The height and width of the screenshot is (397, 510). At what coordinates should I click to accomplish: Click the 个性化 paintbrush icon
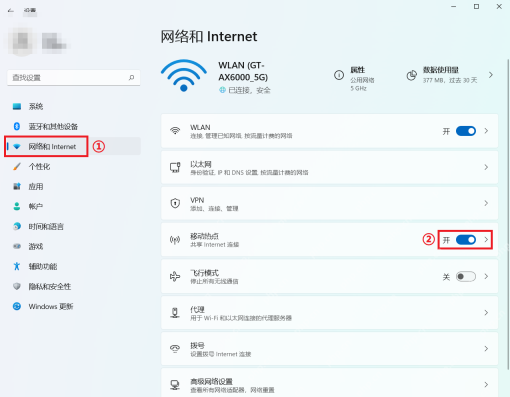click(x=17, y=166)
